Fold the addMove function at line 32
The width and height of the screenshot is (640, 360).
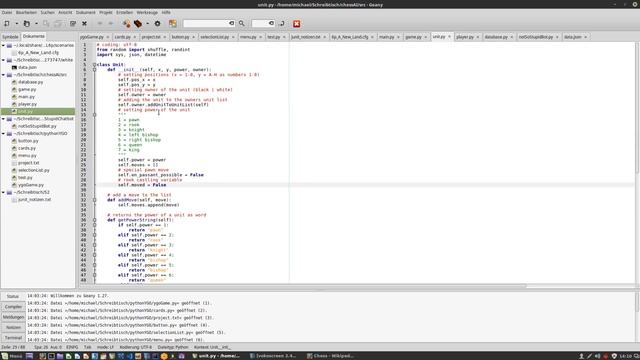pos(94,200)
